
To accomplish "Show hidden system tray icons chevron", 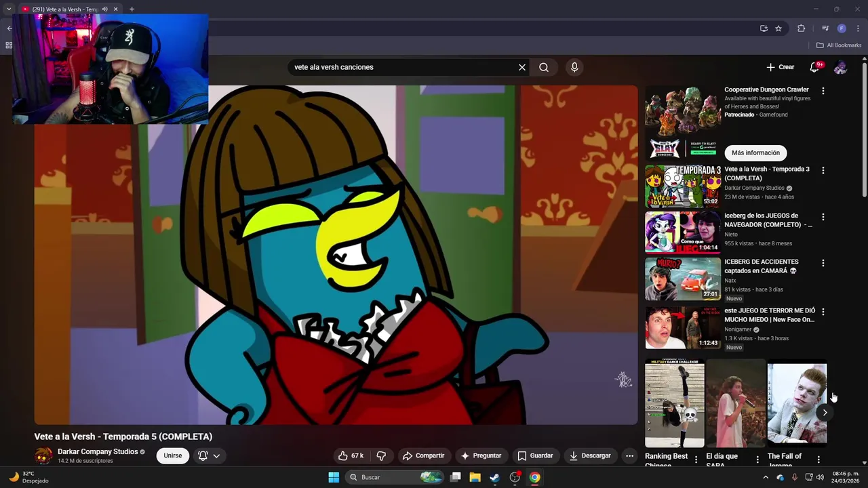I will 766,477.
